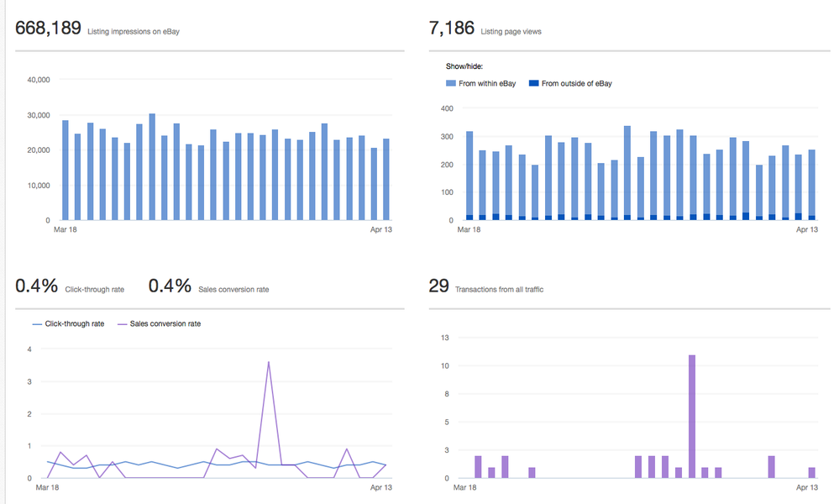Viewport: 839px width, 504px height.
Task: Toggle the Click-through rate legend label
Action: pos(74,323)
